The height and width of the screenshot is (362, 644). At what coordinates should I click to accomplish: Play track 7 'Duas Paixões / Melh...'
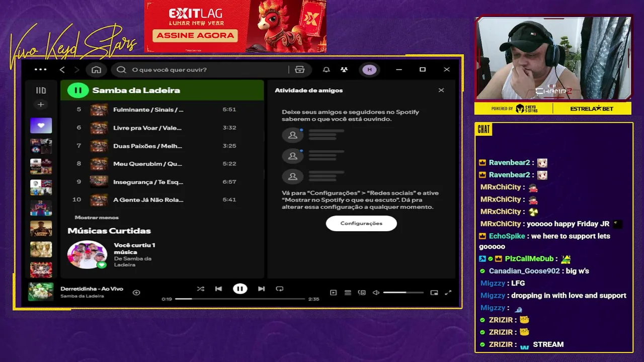pos(162,146)
